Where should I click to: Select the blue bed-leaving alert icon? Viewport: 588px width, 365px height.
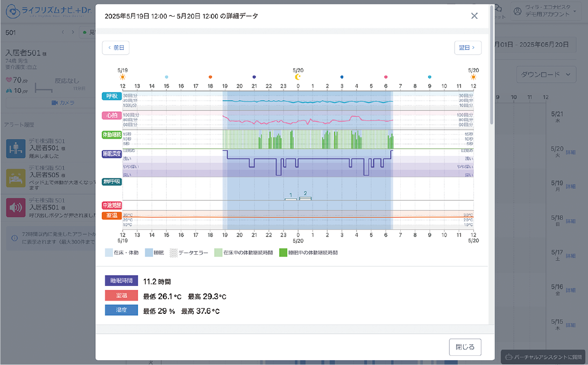[16, 148]
